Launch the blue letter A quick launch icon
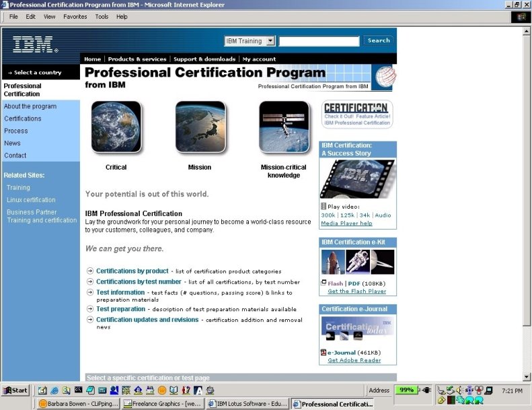This screenshot has height=410, width=532. coord(198,390)
